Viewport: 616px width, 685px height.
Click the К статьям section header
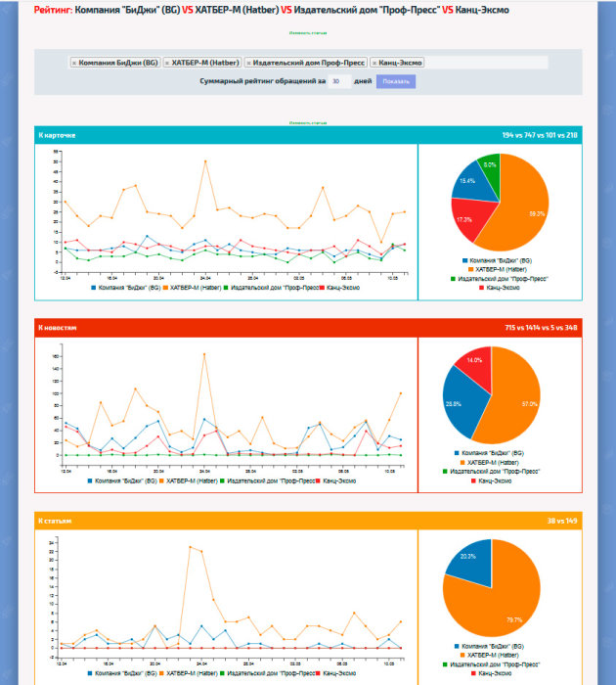tap(55, 521)
